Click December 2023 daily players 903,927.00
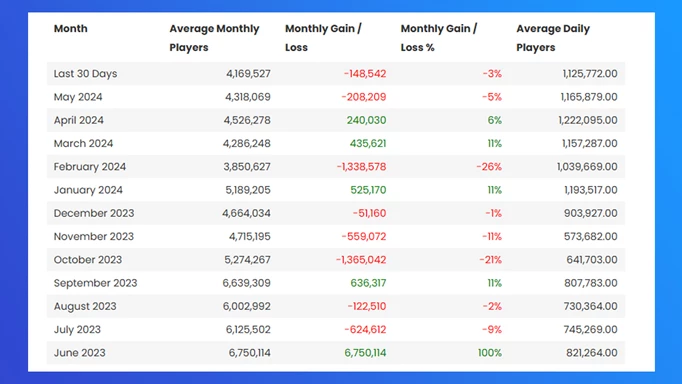The height and width of the screenshot is (384, 682). click(x=591, y=214)
